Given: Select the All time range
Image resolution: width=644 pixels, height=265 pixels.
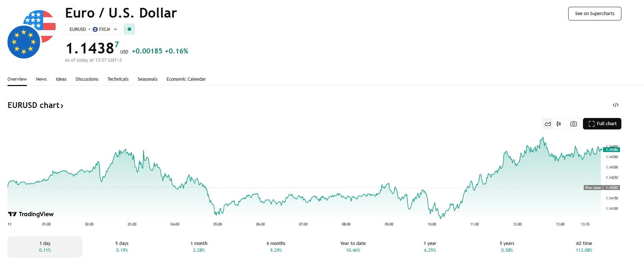Looking at the screenshot, I should point(584,247).
